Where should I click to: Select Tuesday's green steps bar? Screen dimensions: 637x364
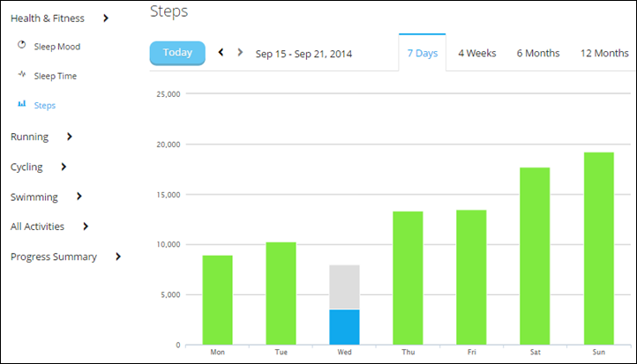point(281,293)
